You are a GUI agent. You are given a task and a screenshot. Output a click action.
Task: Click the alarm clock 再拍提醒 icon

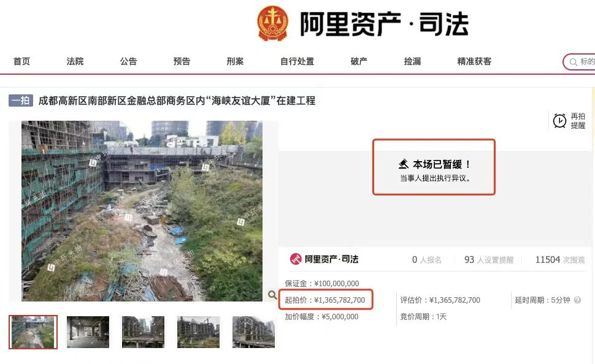click(x=559, y=121)
